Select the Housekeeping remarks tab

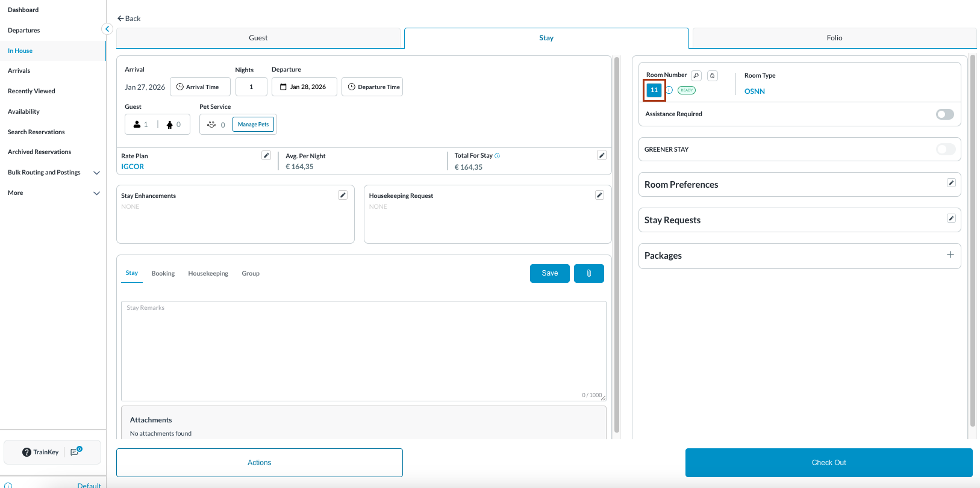coord(208,274)
